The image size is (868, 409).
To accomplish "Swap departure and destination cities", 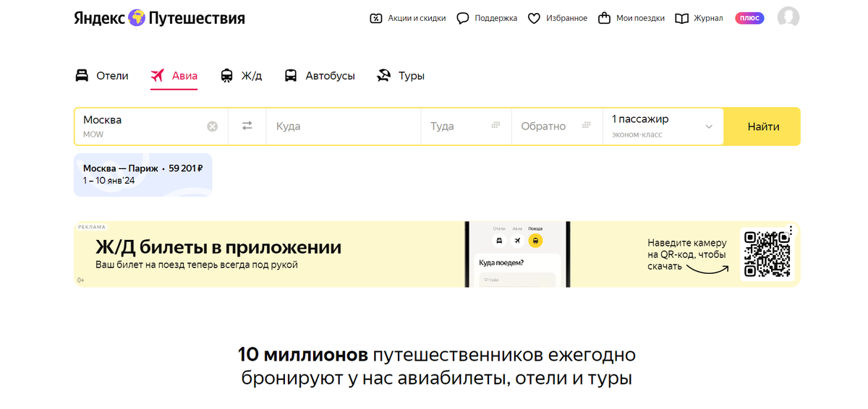I will click(x=247, y=126).
